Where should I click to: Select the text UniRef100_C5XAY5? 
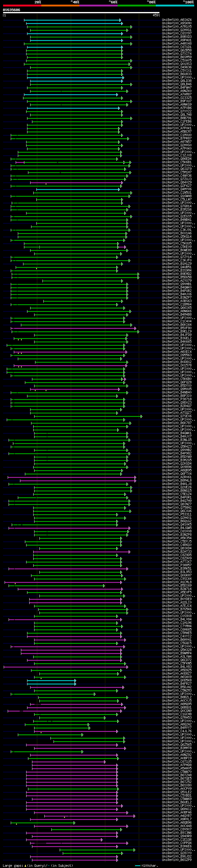click(x=177, y=60)
